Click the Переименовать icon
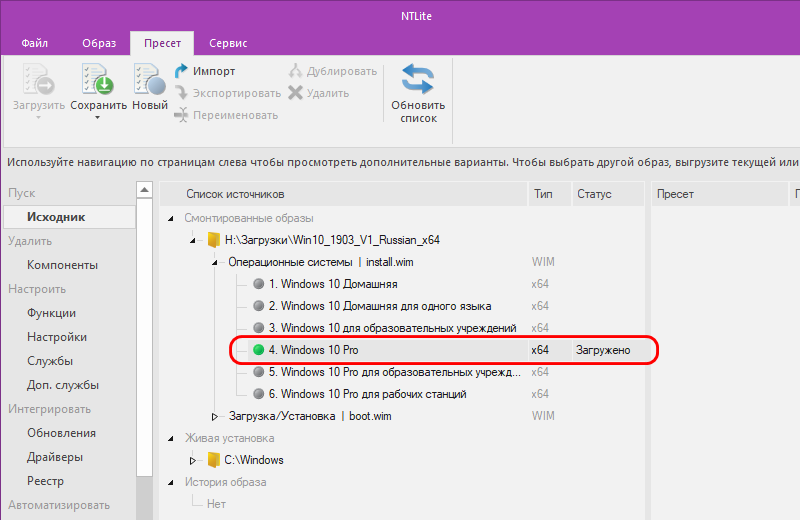Viewport: 800px width, 520px height. (x=181, y=115)
